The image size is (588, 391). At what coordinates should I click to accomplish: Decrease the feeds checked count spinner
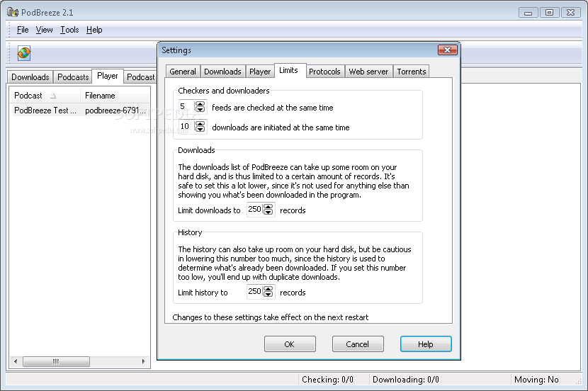[x=200, y=110]
